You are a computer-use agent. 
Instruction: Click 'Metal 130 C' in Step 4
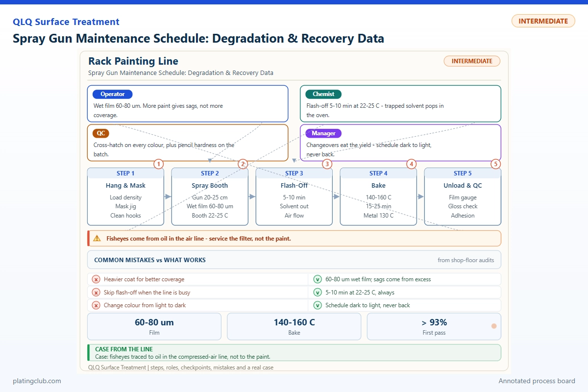(378, 216)
